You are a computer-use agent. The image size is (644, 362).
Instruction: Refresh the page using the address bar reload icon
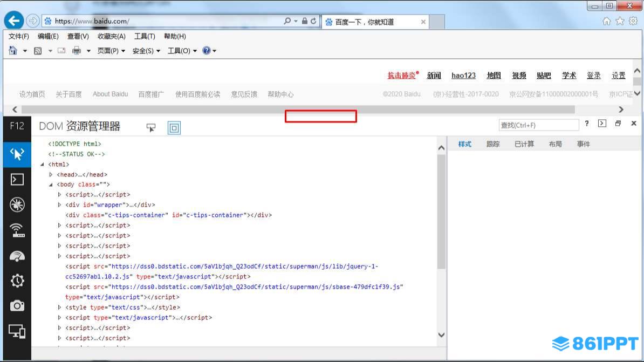(x=313, y=21)
